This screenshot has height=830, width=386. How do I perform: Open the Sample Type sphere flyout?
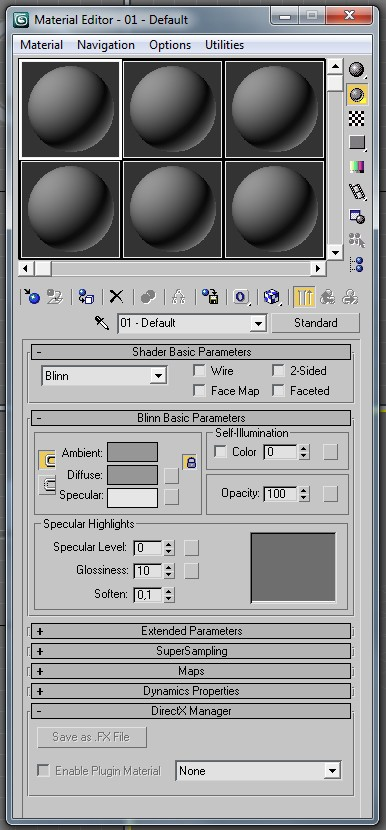[357, 69]
